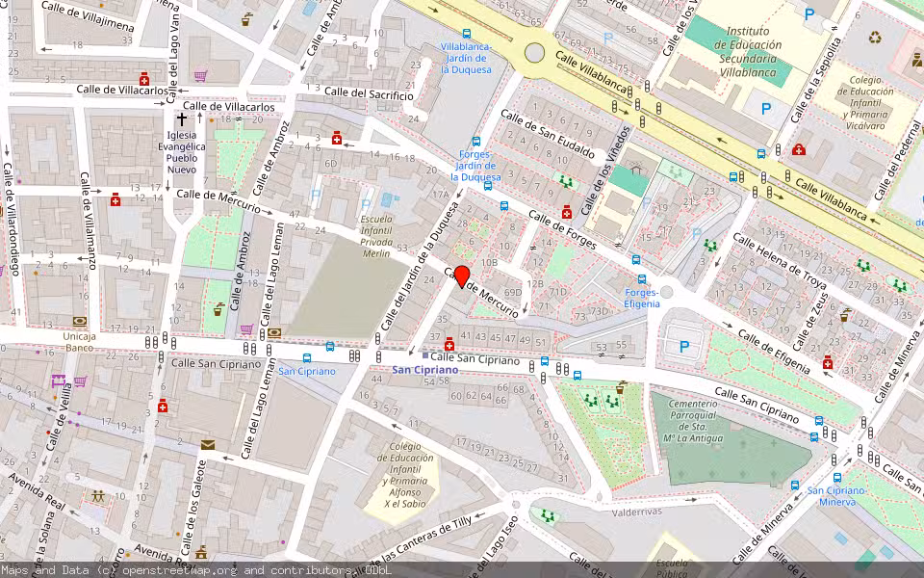This screenshot has width=924, height=578.
Task: Click the shopping cart icon near Calle de Villajimena
Action: click(199, 76)
